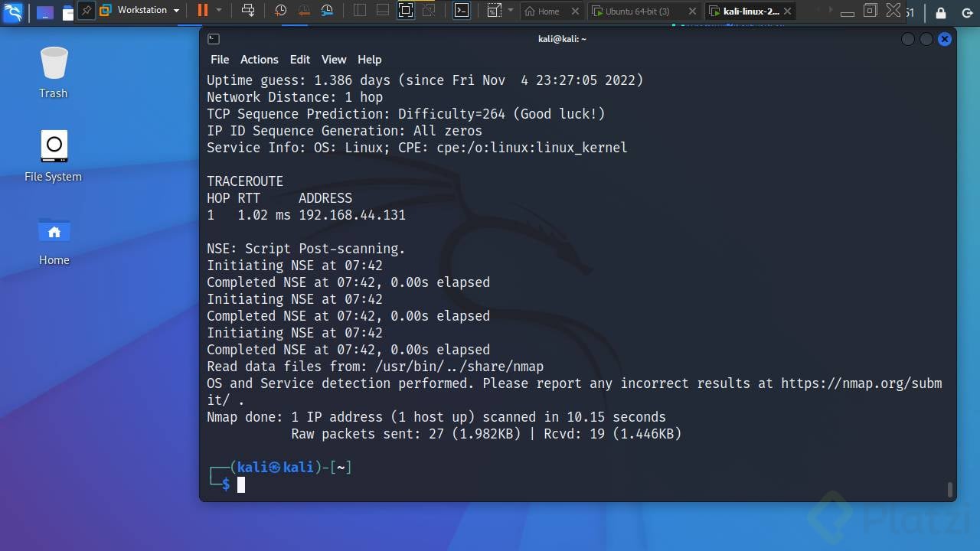Expand the stretch display dropdown arrow
Image resolution: width=980 pixels, height=551 pixels.
click(x=511, y=11)
